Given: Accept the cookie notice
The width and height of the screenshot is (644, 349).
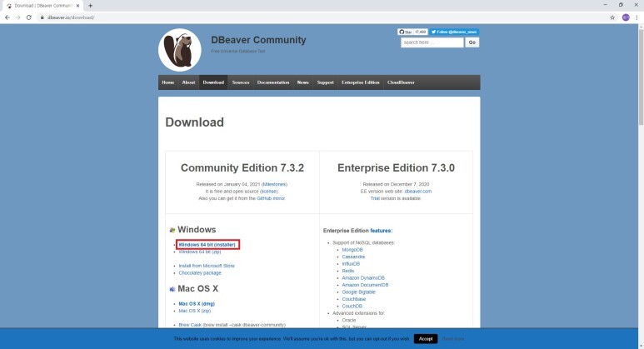Looking at the screenshot, I should [426, 339].
